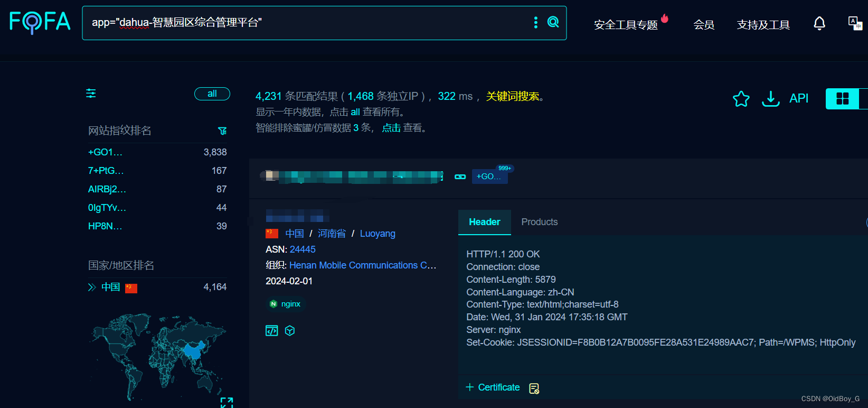View website source code icon
The width and height of the screenshot is (868, 408).
click(272, 331)
